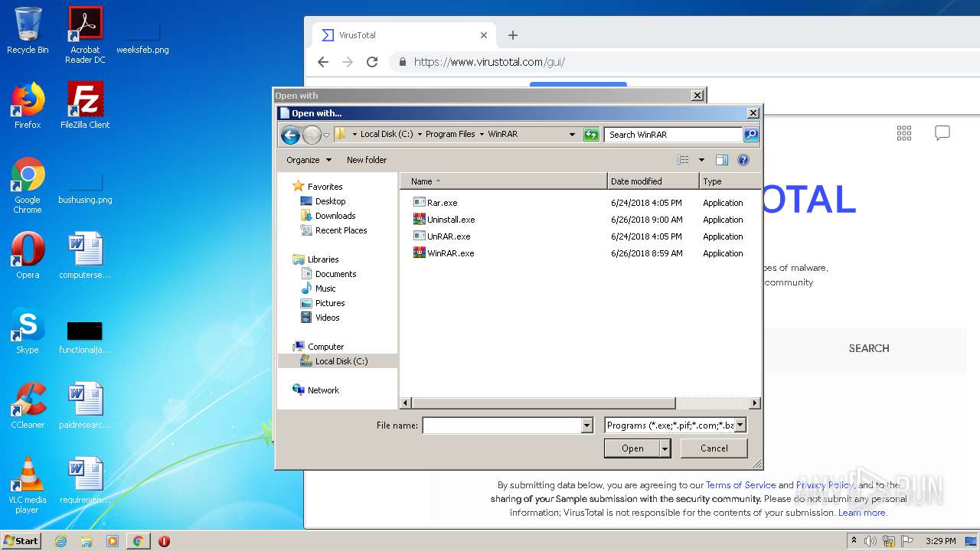Open the Recycle Bin desktop icon
The image size is (980, 551).
[28, 31]
